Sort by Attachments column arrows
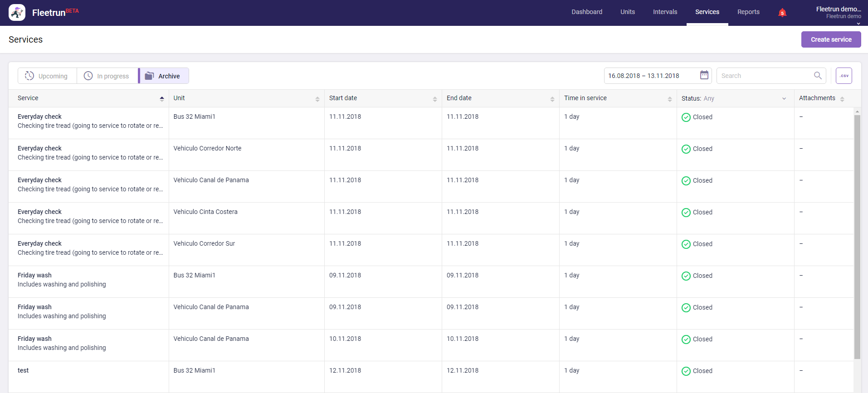 842,99
